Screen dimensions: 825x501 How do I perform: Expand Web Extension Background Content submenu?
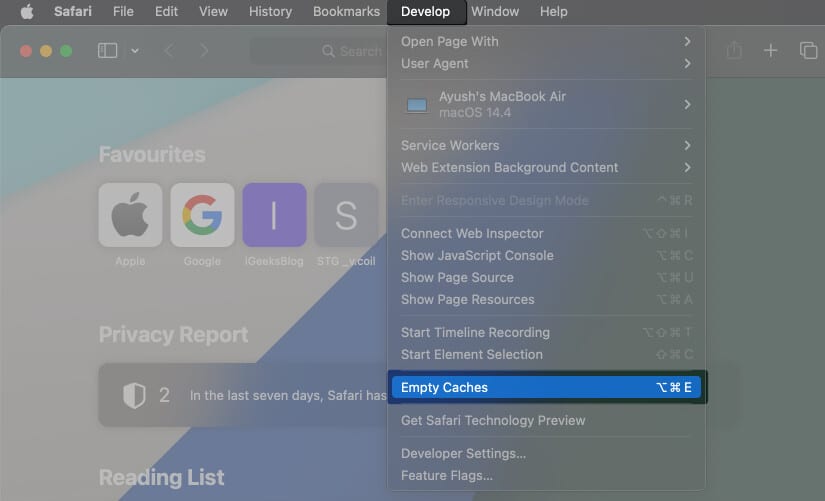546,167
